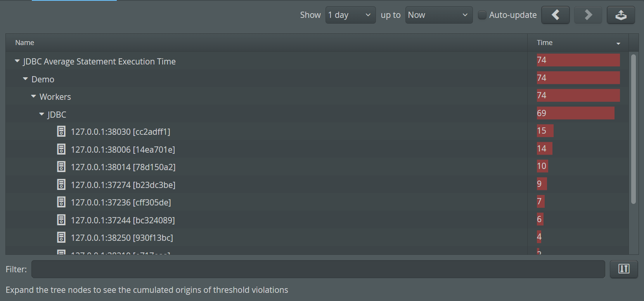Click server icon for 127.0.0.1:37274 [b23dc3be]
This screenshot has height=301, width=644.
tap(61, 184)
